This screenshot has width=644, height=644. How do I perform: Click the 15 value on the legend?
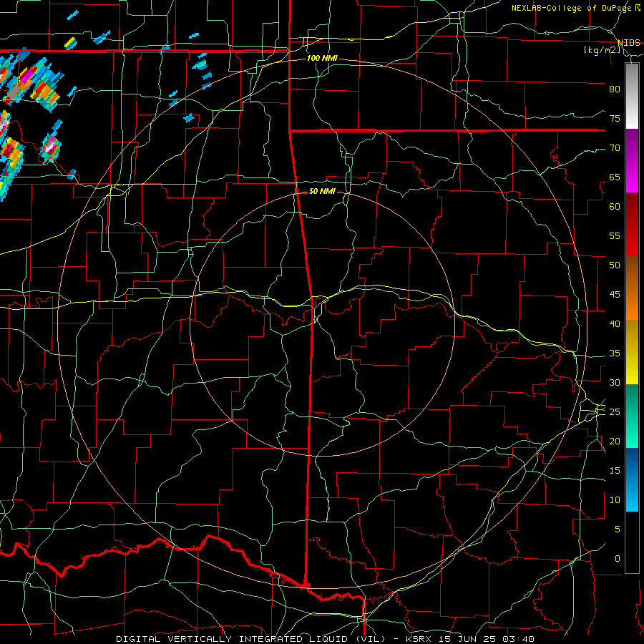click(x=615, y=471)
